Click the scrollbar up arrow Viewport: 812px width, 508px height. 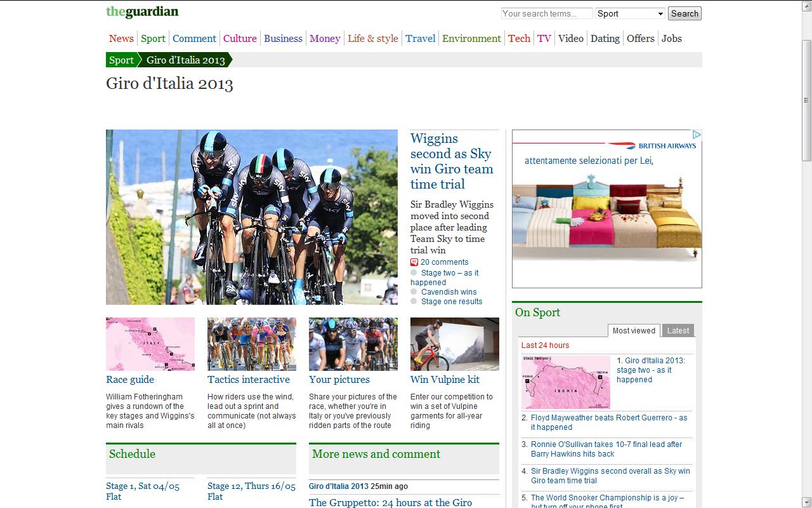click(806, 5)
